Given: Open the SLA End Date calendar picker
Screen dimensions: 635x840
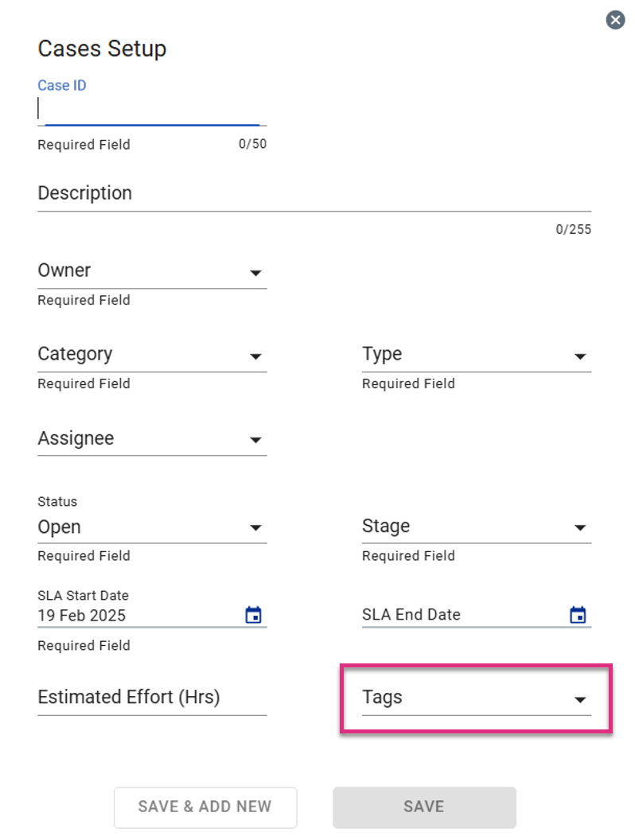Looking at the screenshot, I should [578, 614].
